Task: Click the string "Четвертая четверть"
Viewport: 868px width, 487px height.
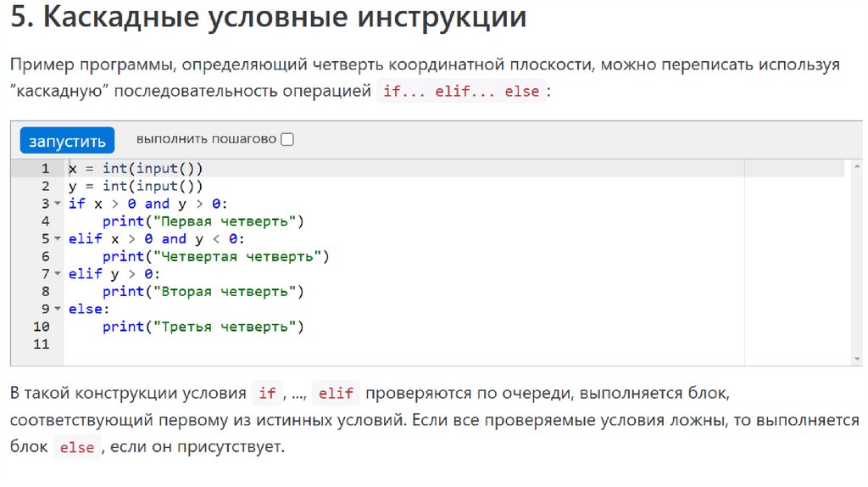Action: (x=237, y=256)
